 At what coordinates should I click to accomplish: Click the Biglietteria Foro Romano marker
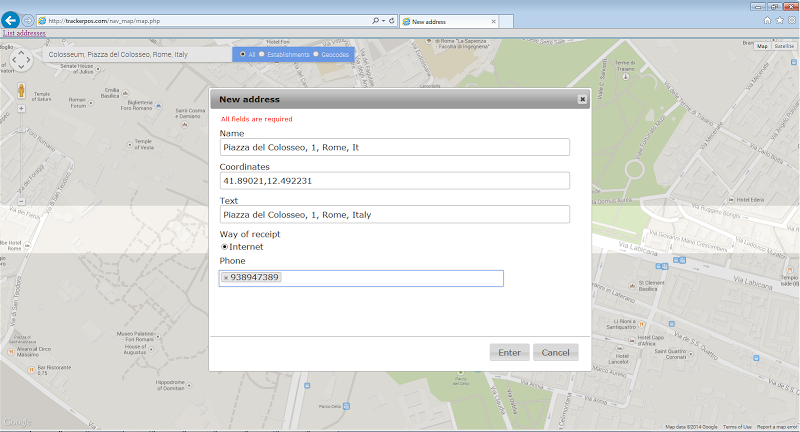click(x=158, y=106)
